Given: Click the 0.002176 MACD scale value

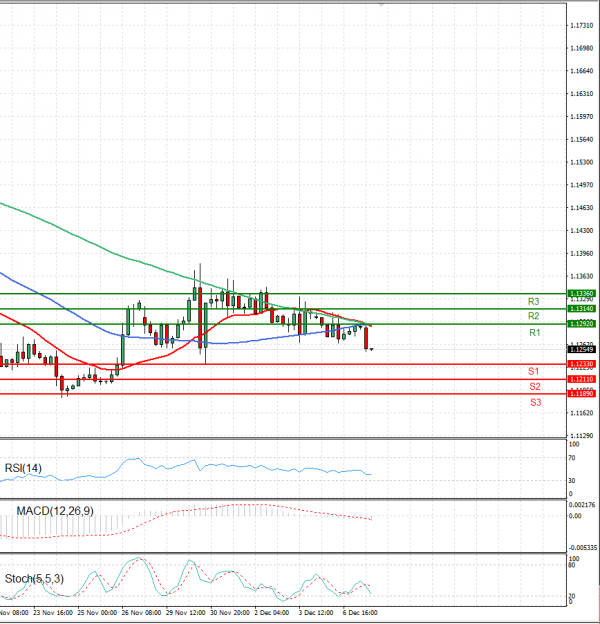Looking at the screenshot, I should point(582,505).
